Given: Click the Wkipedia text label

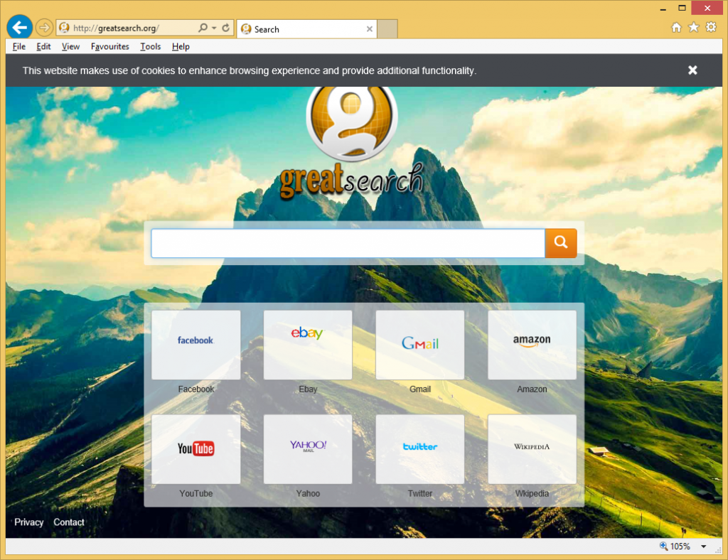Looking at the screenshot, I should pos(532,494).
